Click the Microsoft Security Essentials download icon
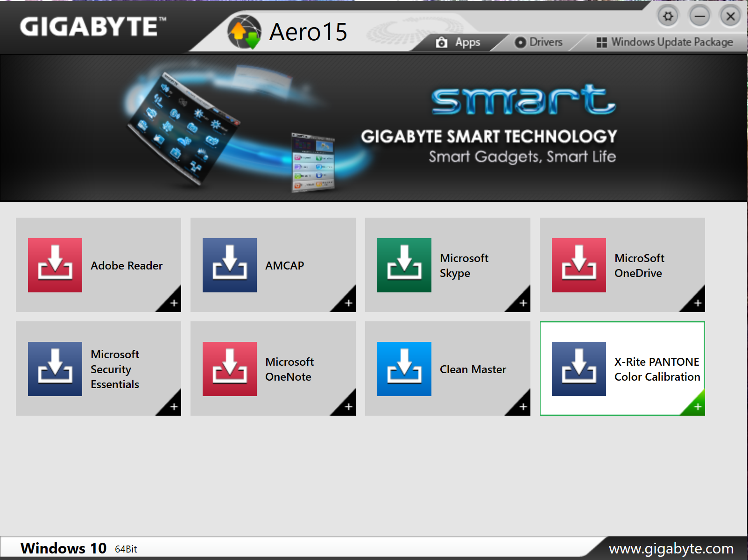Screen dimensions: 748x560 point(55,369)
